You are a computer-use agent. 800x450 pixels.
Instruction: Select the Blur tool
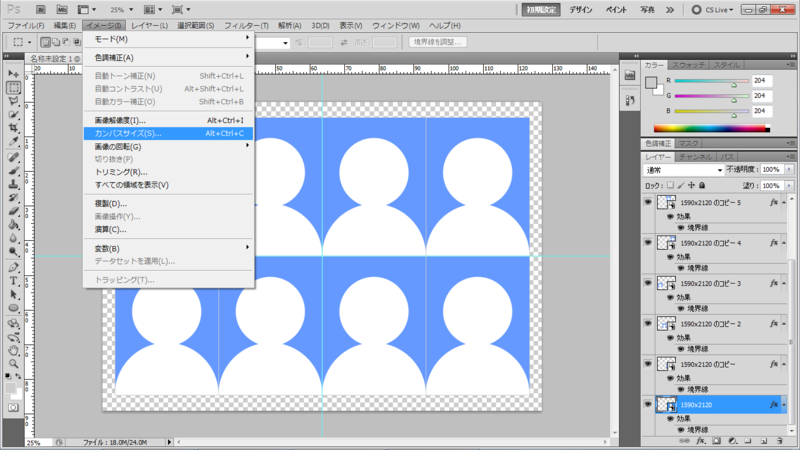13,238
